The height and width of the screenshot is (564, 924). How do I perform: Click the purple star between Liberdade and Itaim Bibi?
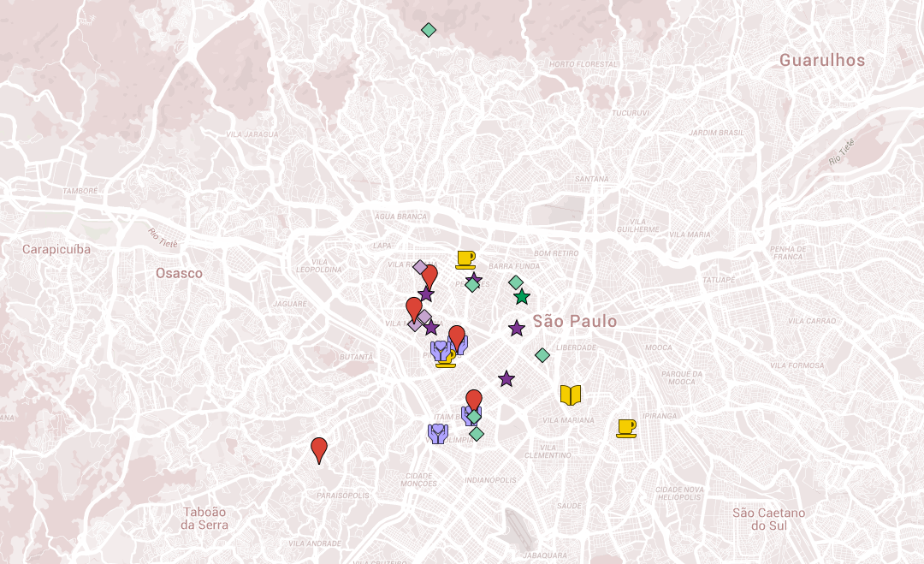tap(506, 379)
